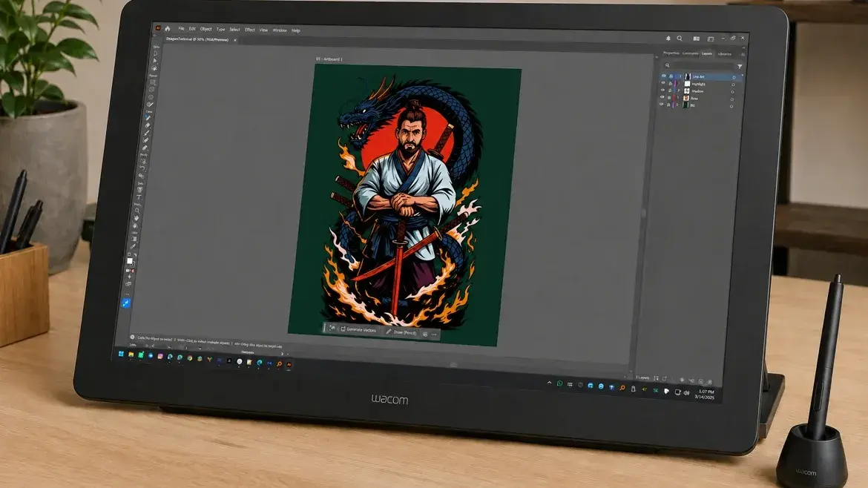Click the blue highlighted button in toolbar
868x488 pixels.
click(x=126, y=303)
